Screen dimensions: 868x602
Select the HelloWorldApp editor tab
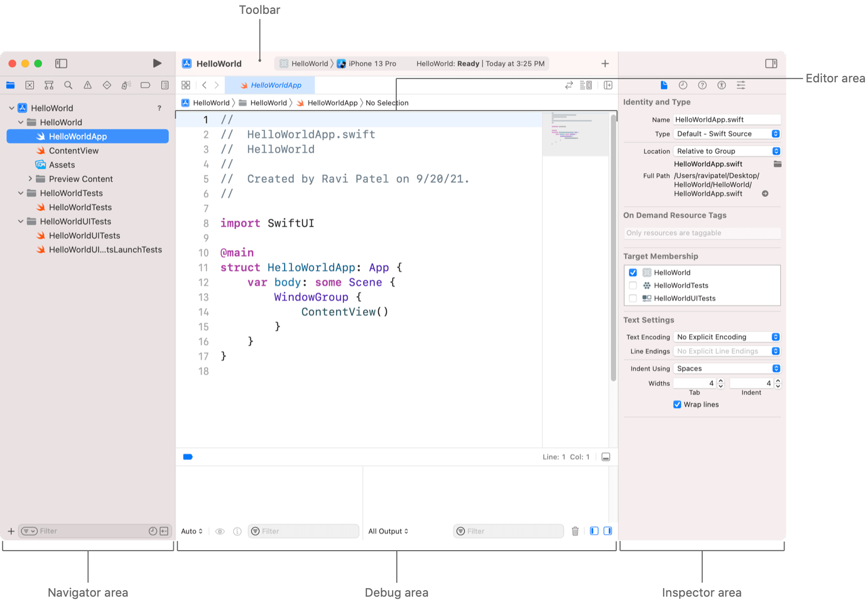pyautogui.click(x=270, y=85)
